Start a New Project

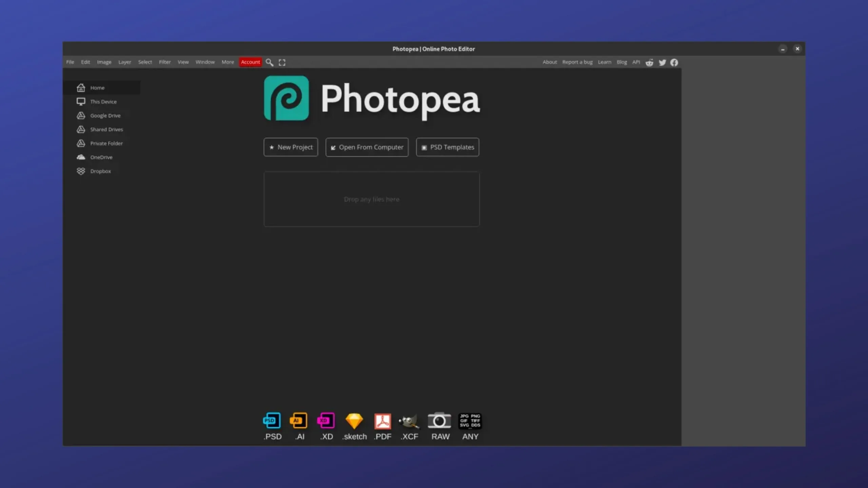(291, 147)
